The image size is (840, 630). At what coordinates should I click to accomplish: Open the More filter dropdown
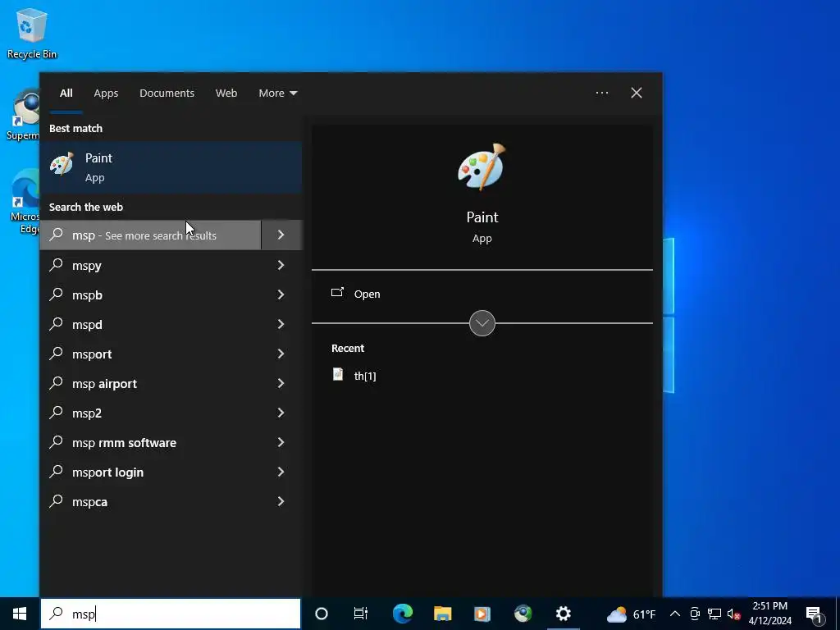pyautogui.click(x=277, y=93)
